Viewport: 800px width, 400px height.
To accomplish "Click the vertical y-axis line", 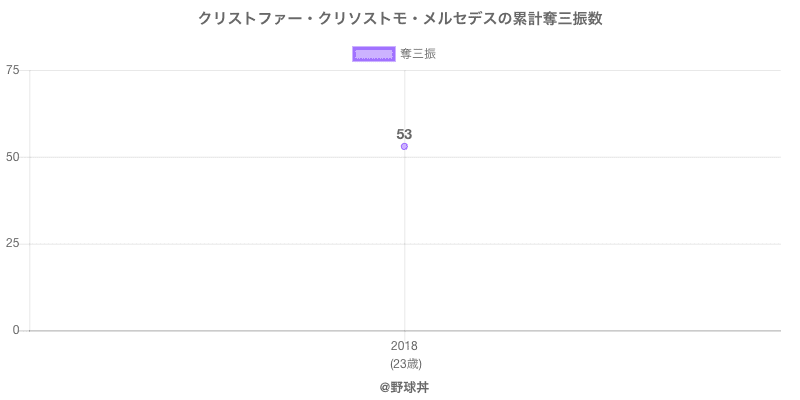I will tap(30, 200).
